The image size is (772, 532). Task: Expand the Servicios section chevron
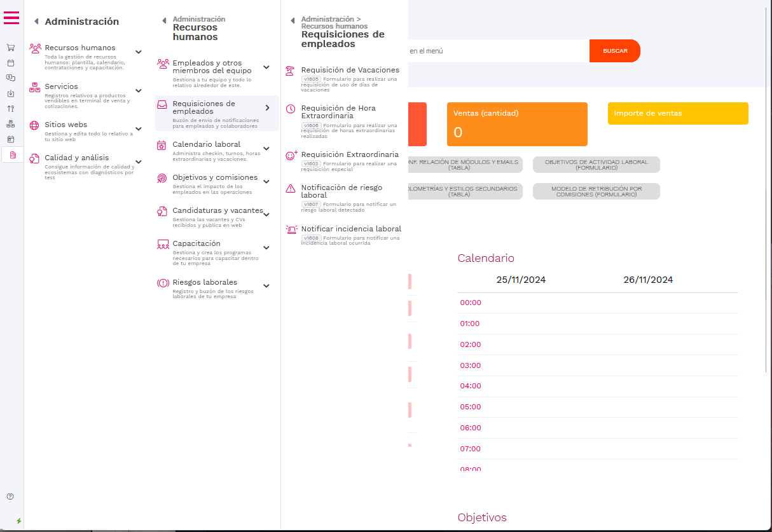pyautogui.click(x=139, y=91)
